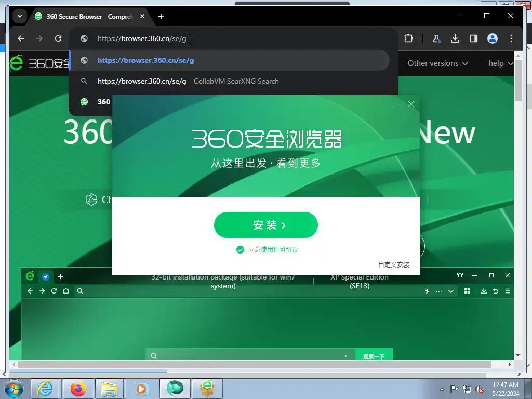Click the bottom page search input box
The image size is (532, 399).
pyautogui.click(x=250, y=355)
